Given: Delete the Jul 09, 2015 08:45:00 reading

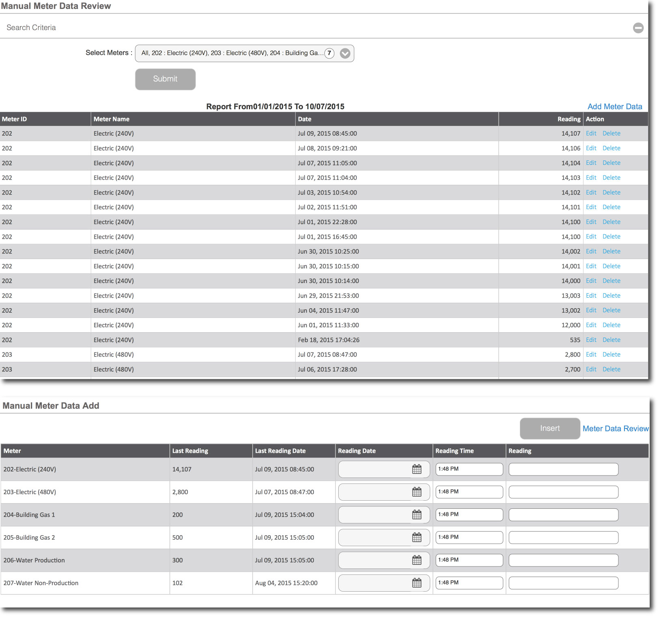Looking at the screenshot, I should (x=611, y=133).
